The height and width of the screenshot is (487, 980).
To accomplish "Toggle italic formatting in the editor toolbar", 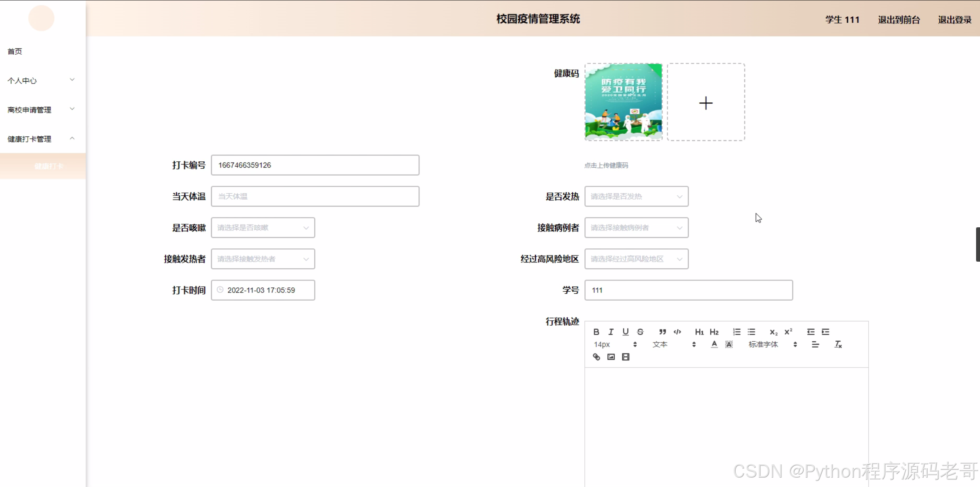I will click(611, 332).
